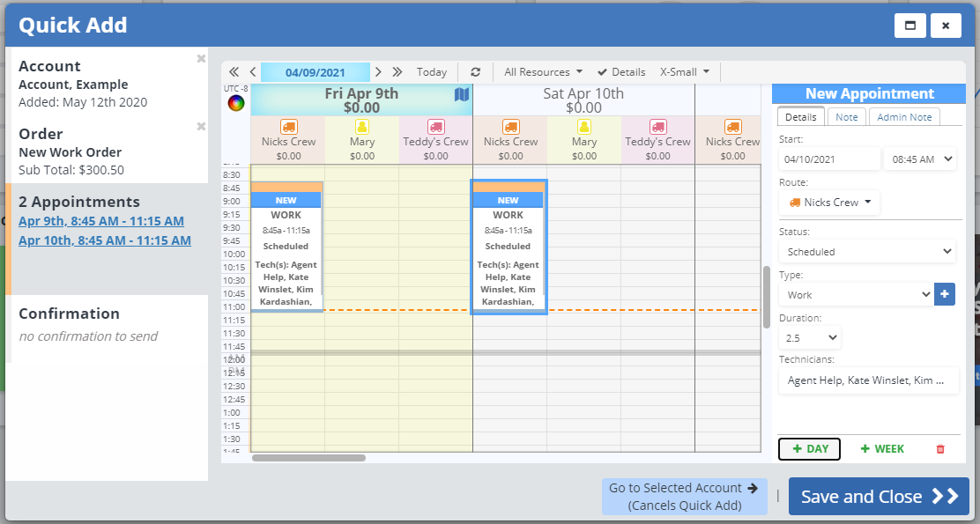Open the map icon for Fri Apr 9th

click(x=462, y=94)
